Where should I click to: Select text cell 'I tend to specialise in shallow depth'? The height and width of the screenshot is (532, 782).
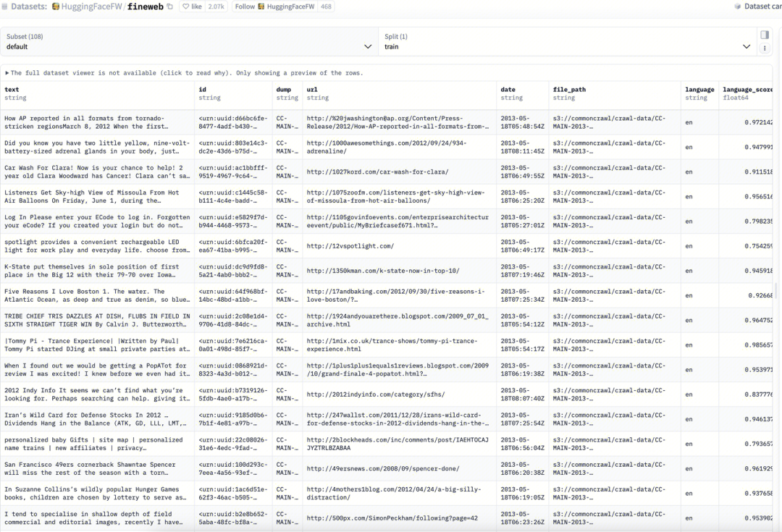pyautogui.click(x=97, y=518)
